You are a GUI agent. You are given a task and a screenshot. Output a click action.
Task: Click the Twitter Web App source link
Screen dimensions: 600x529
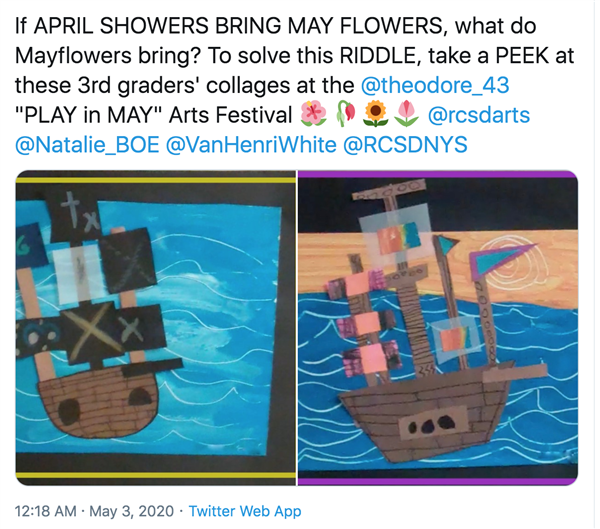coord(245,511)
